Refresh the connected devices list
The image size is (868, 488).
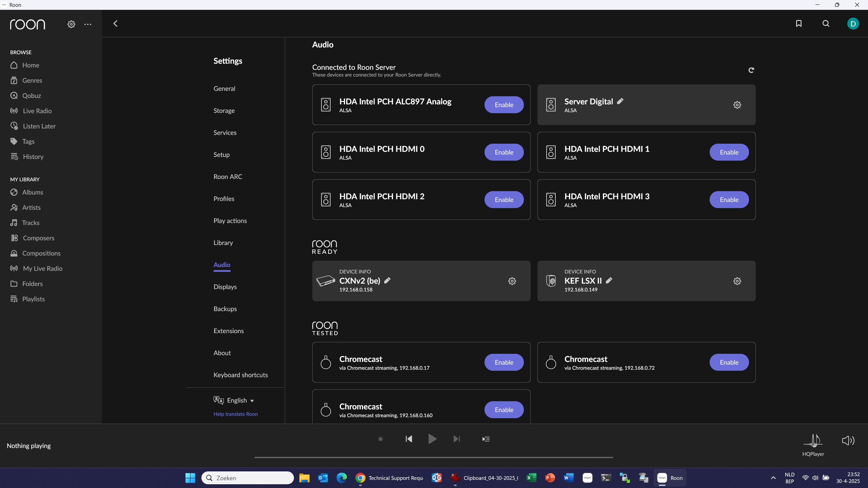click(x=751, y=70)
